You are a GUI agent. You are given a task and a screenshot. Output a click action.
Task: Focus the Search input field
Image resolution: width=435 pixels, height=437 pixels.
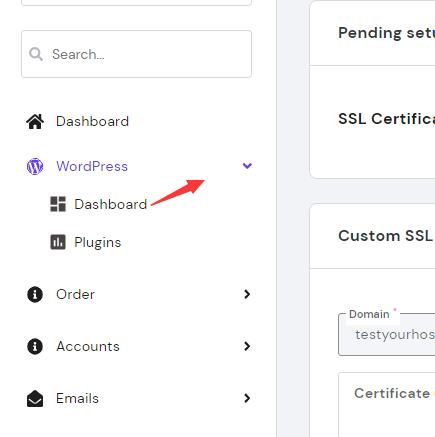[136, 54]
